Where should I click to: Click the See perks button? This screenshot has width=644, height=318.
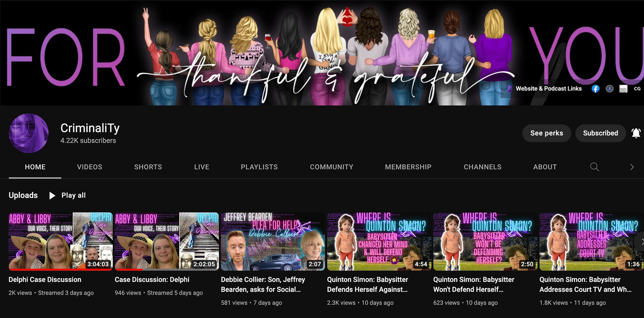pyautogui.click(x=547, y=133)
